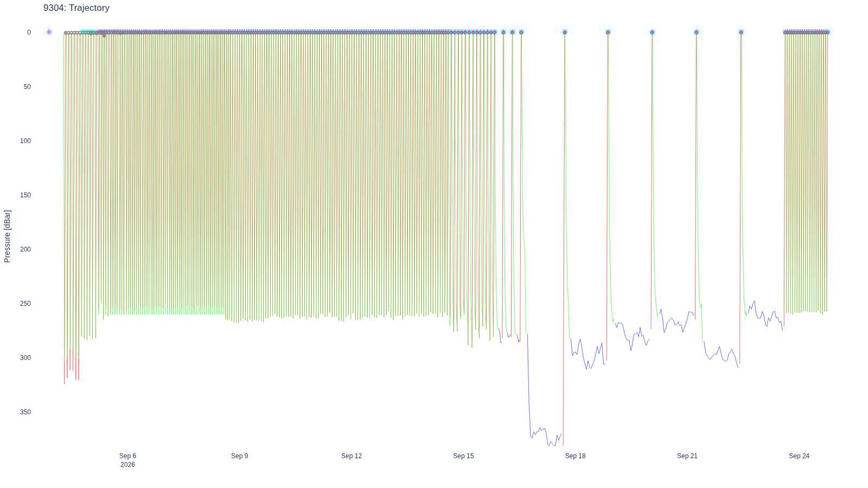Click the surface marker just after Sep 21
This screenshot has height=488, width=868.
[x=697, y=32]
